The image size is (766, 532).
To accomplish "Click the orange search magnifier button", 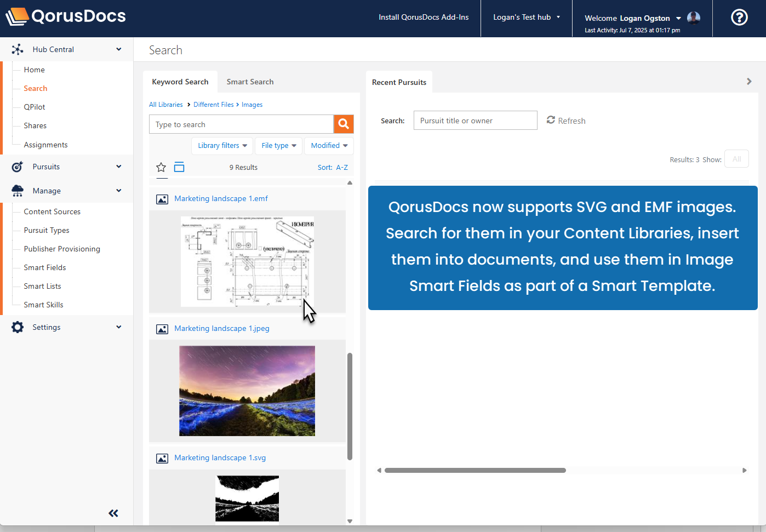I will point(344,124).
